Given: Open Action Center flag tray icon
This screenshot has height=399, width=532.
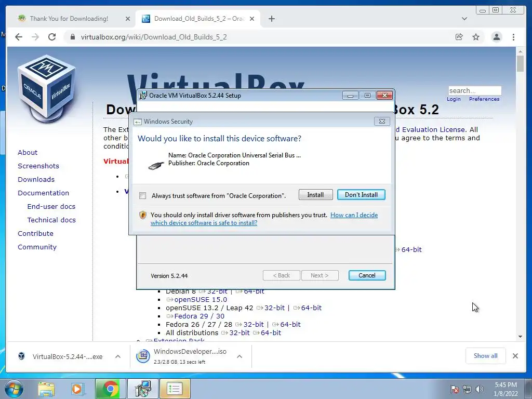Looking at the screenshot, I should 454,389.
